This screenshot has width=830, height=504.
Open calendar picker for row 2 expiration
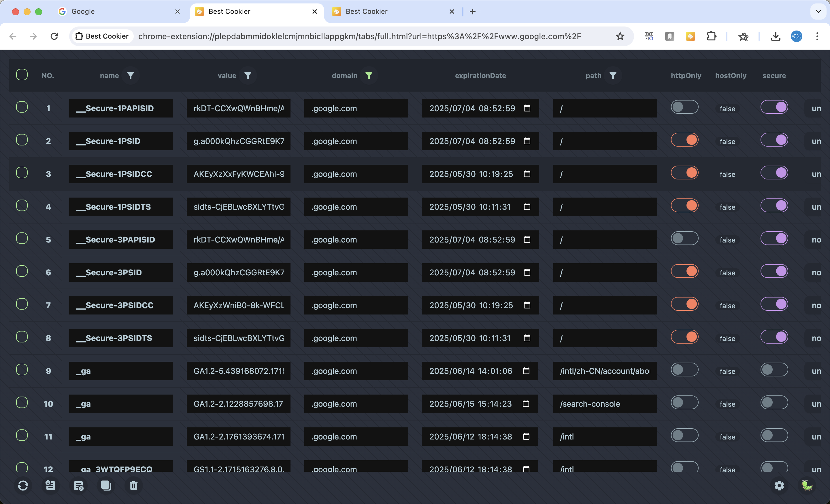(x=527, y=141)
